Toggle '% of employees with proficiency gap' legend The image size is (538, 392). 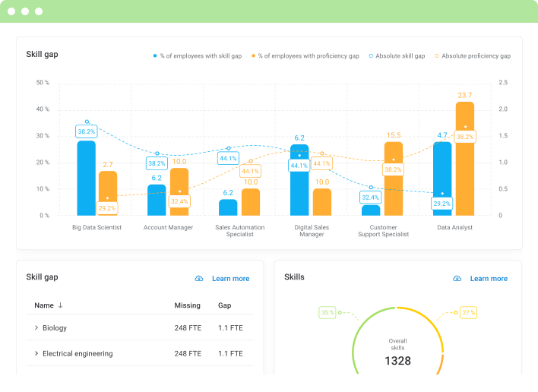[x=305, y=56]
